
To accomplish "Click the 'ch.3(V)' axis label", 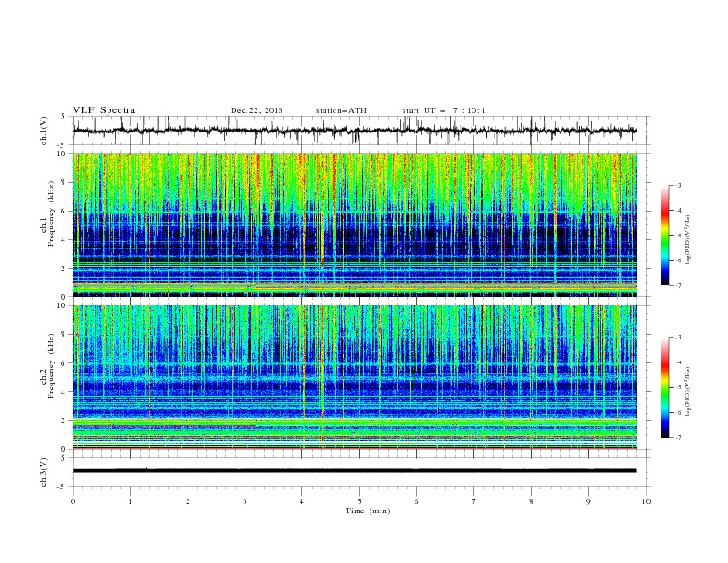I will (44, 472).
